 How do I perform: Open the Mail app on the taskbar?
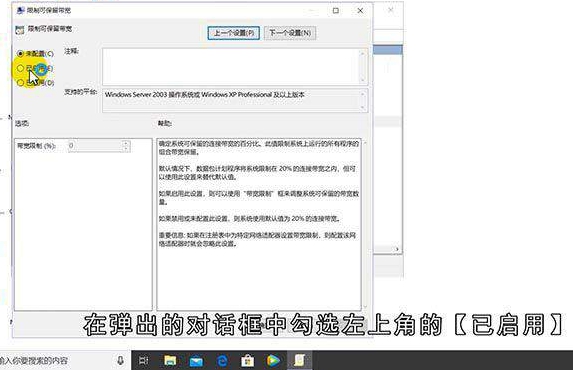click(x=196, y=361)
